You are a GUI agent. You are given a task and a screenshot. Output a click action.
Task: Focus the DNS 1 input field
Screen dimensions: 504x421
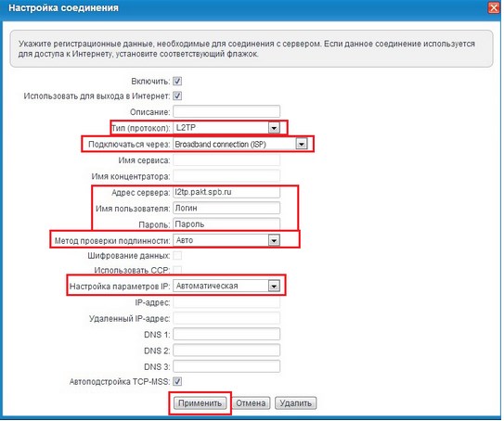point(226,334)
